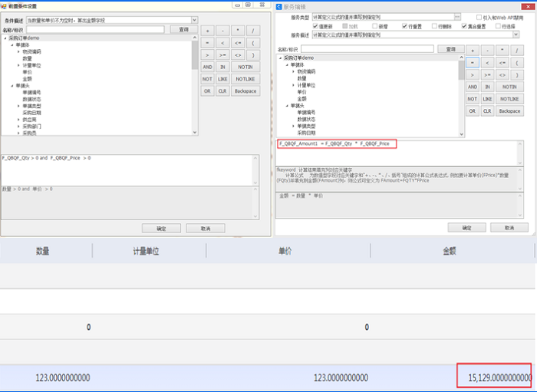Image resolution: width=537 pixels, height=392 pixels.
Task: Focus the 名称/标识 field in 服务编辑 window
Action: (x=367, y=49)
